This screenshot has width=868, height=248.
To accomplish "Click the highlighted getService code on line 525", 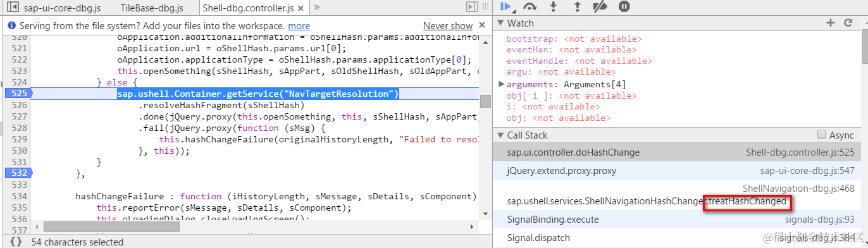I will (258, 94).
